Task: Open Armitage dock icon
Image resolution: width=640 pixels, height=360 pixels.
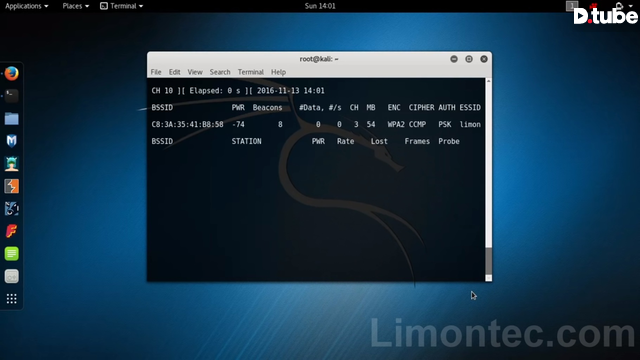Action: (11, 164)
